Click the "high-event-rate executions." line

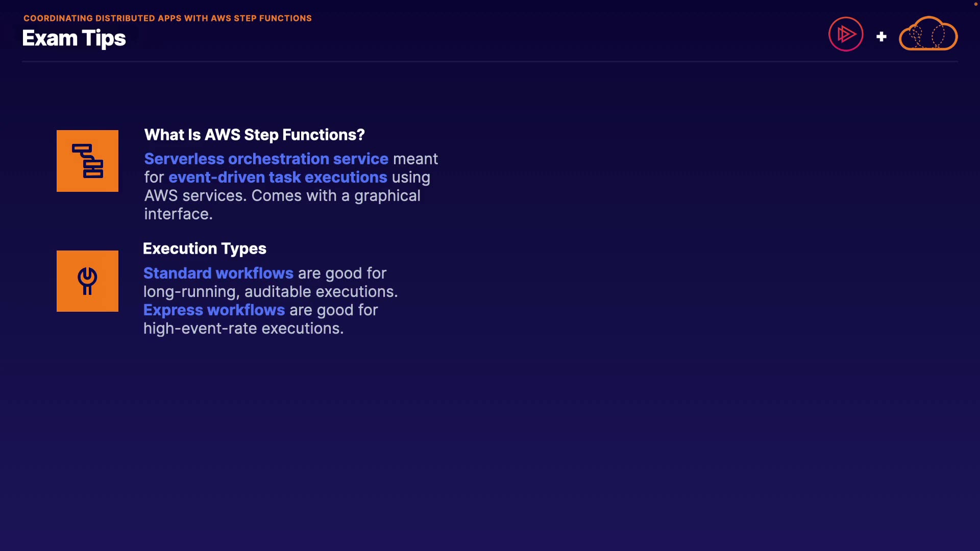(243, 328)
